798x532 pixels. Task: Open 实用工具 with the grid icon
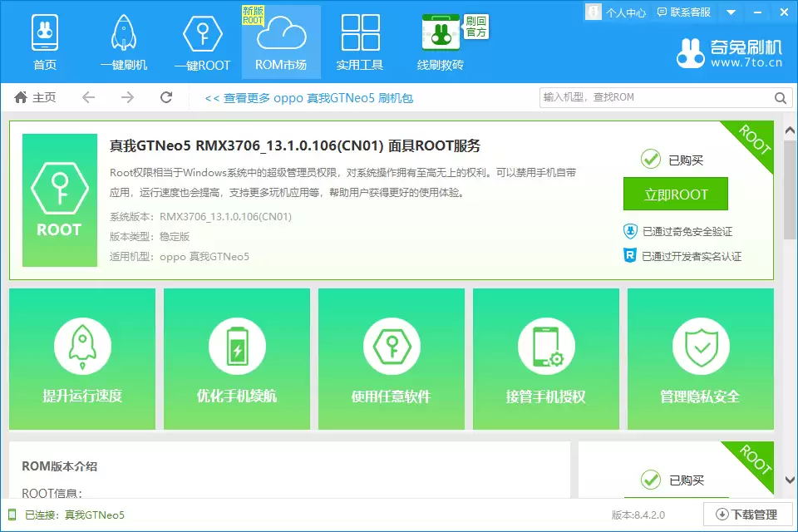pyautogui.click(x=359, y=32)
